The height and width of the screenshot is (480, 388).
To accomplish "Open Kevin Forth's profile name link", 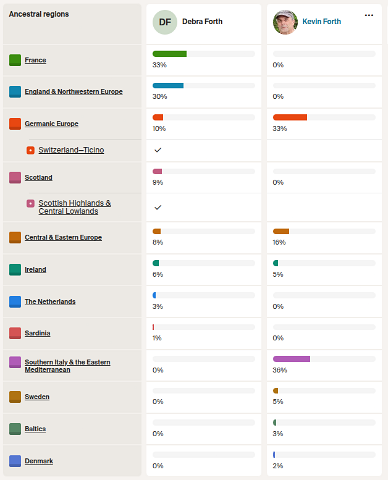I will [322, 22].
